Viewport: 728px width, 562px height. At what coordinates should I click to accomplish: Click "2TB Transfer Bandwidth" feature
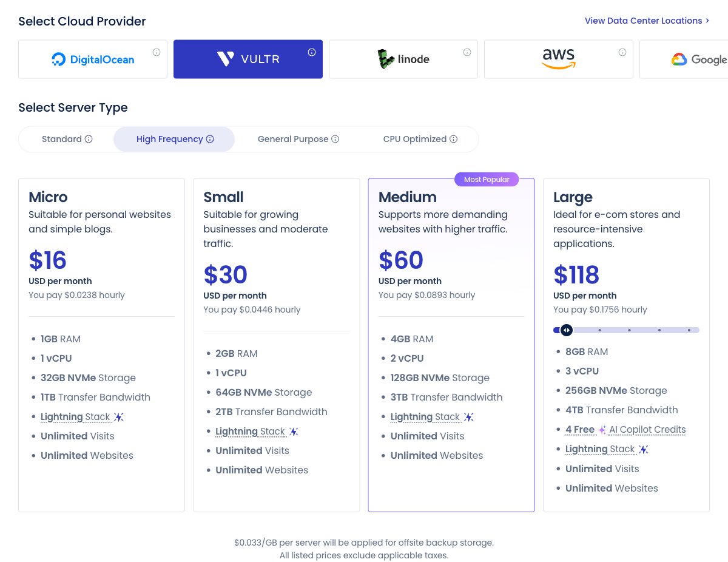[x=271, y=412]
